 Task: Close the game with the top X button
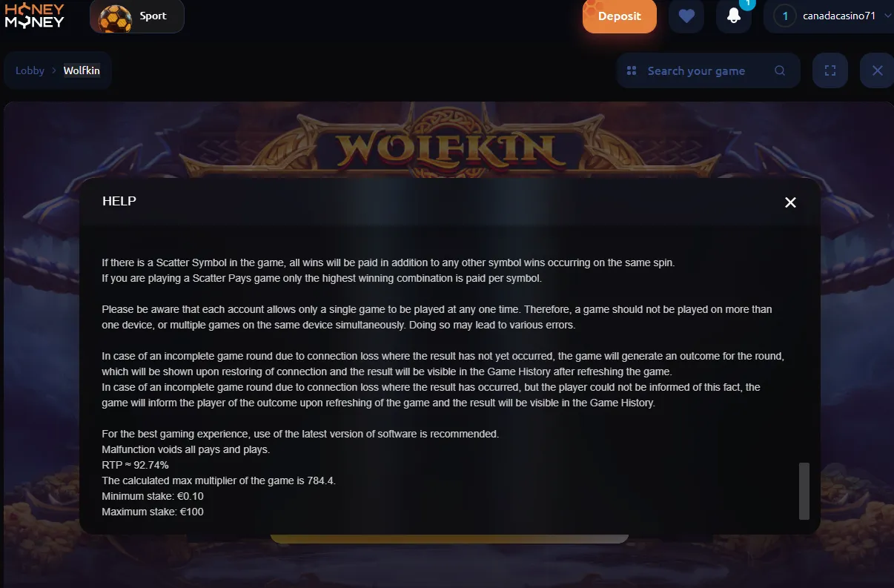pos(878,70)
